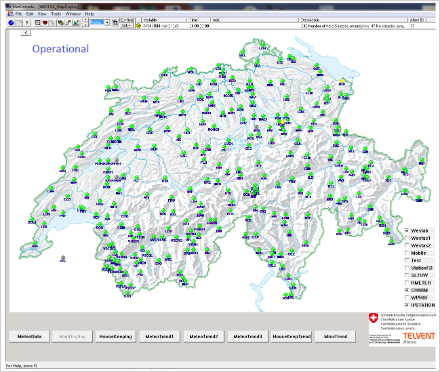
Task: Click the blue globe toolbar icon
Action: (11, 23)
